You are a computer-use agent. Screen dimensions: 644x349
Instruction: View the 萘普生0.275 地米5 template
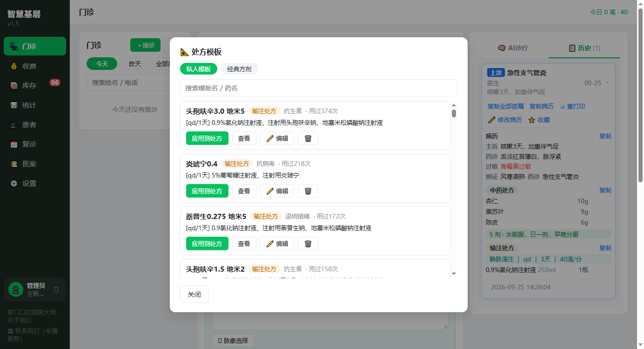click(x=244, y=244)
